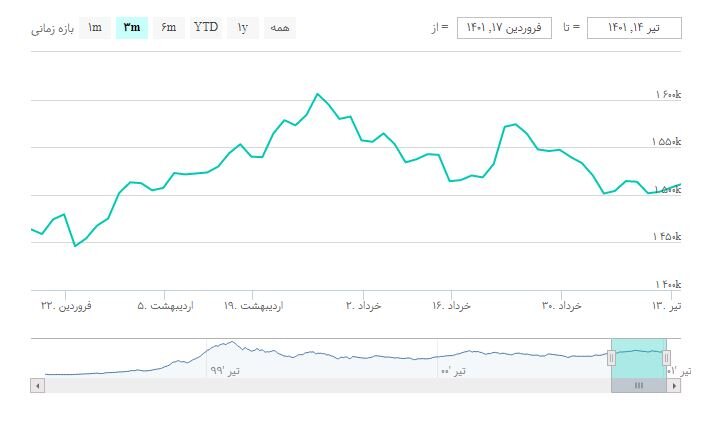
Task: Click the highlighted navigator selection window
Action: (639, 357)
